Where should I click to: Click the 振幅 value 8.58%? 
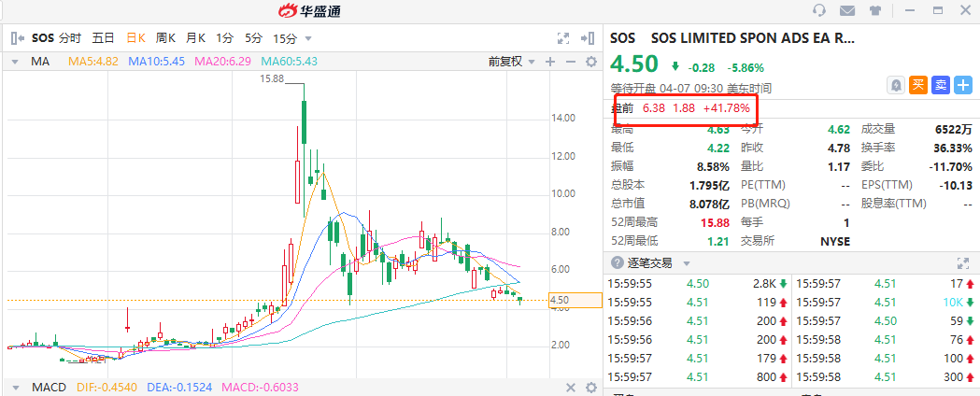(715, 167)
